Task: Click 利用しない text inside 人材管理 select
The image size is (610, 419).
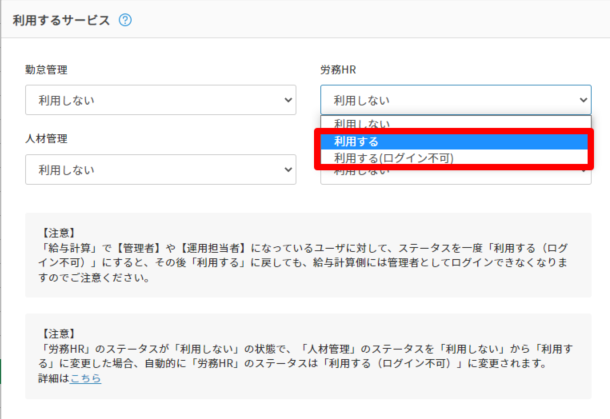Action: click(x=67, y=170)
